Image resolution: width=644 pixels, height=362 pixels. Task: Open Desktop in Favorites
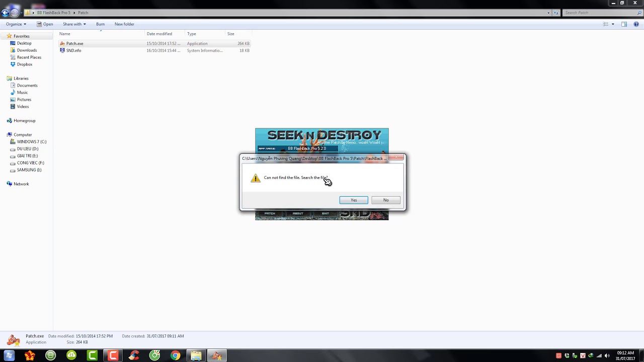[x=24, y=43]
